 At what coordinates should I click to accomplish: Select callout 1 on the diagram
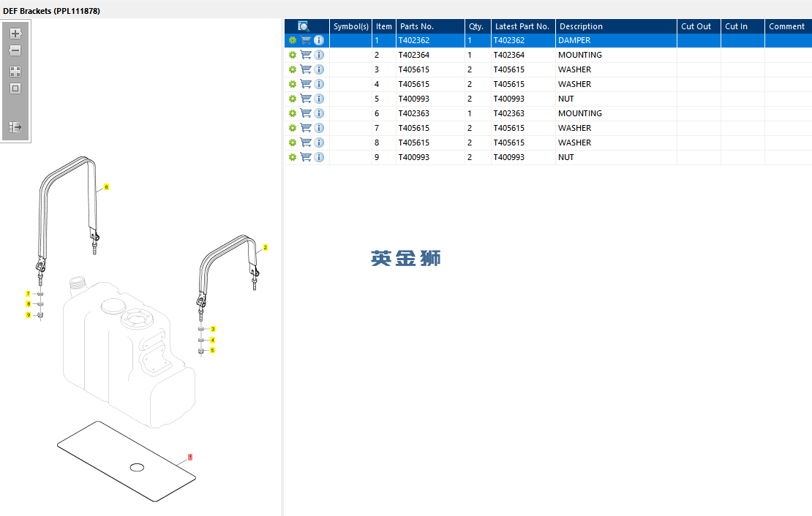(x=190, y=457)
